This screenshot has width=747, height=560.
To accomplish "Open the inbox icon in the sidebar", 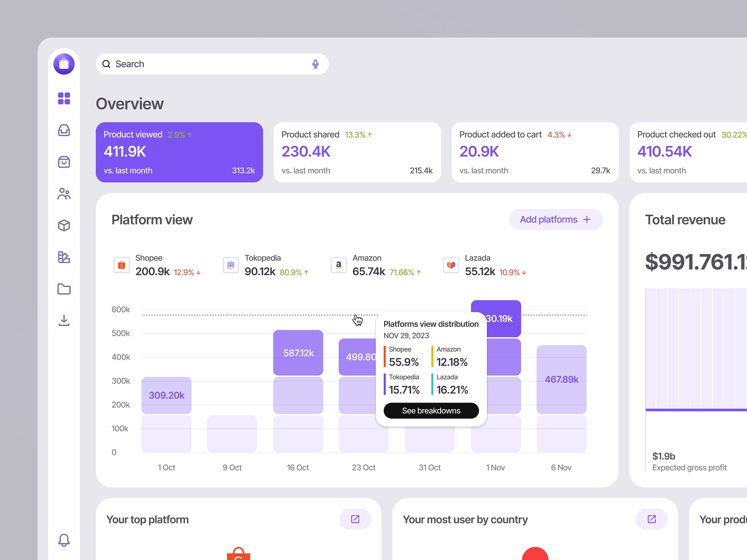I will (x=64, y=131).
